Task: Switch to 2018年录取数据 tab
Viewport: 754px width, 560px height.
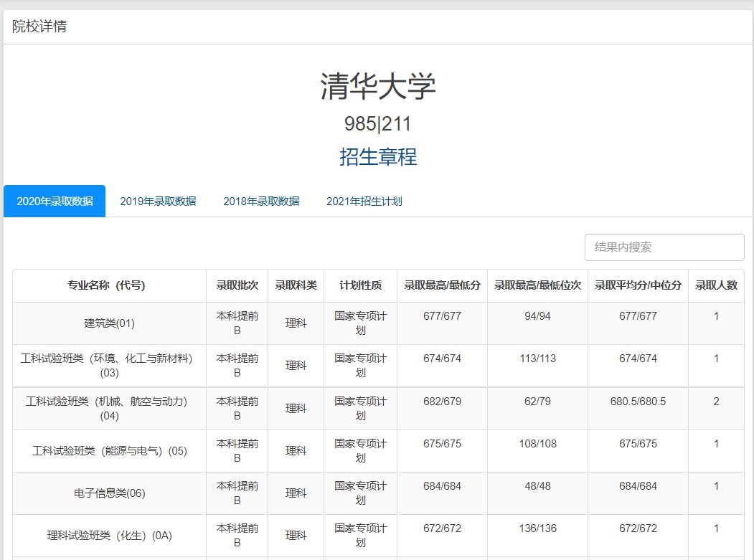Action: click(261, 201)
